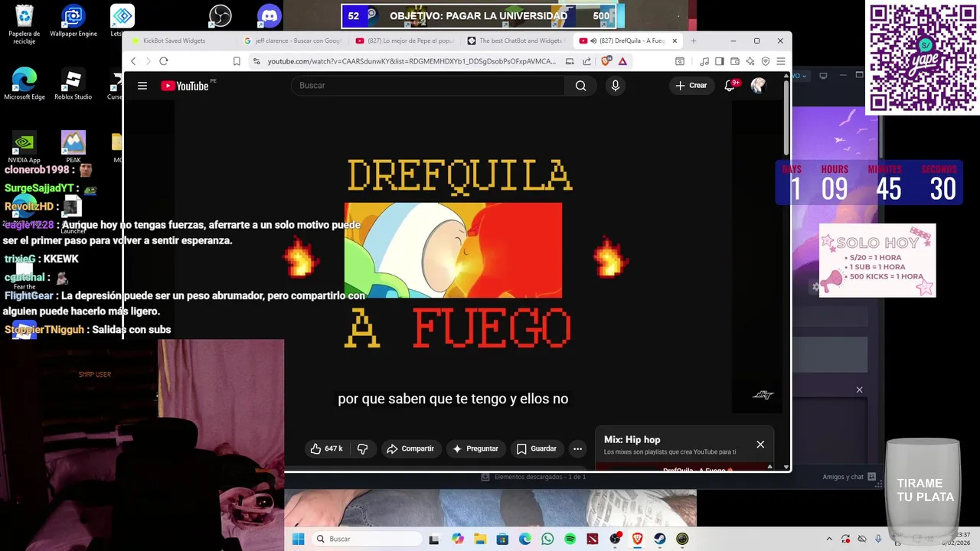Open Roblox Studio desktop icon
The width and height of the screenshot is (980, 551).
pos(73,84)
